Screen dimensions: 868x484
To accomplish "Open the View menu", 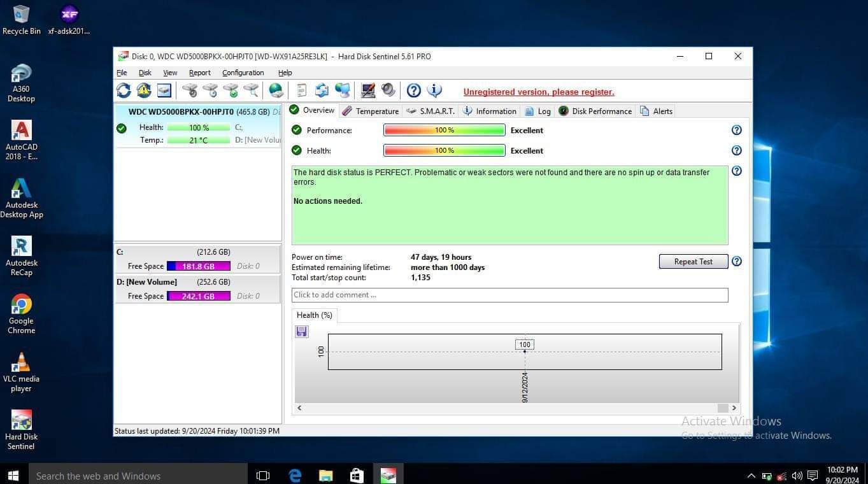I will tap(170, 73).
